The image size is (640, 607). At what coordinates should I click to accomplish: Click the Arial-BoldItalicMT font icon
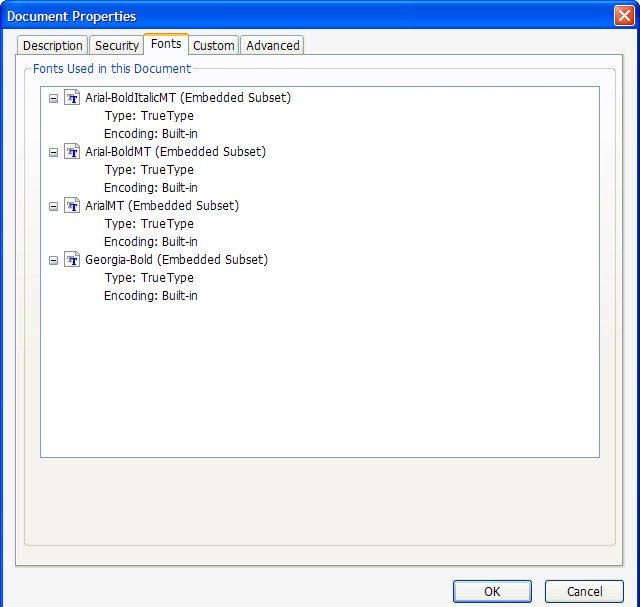(x=72, y=98)
